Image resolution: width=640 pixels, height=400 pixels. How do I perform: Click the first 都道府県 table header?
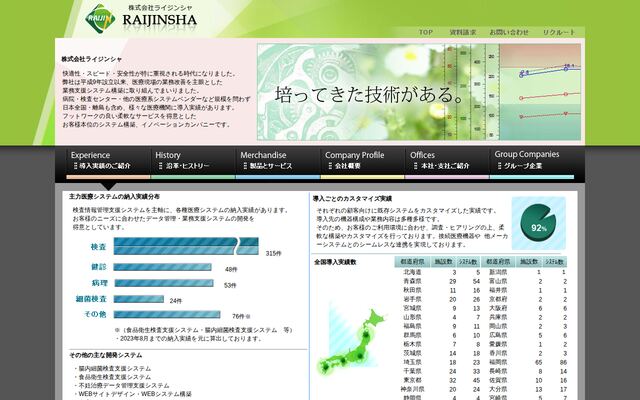pyautogui.click(x=412, y=262)
